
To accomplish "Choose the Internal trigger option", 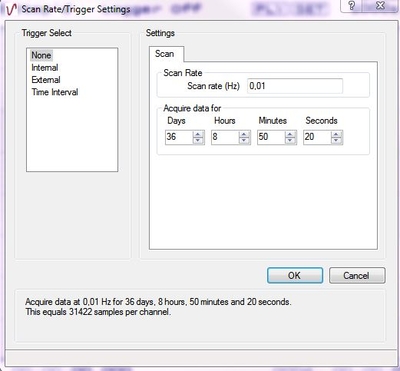I will coord(45,68).
